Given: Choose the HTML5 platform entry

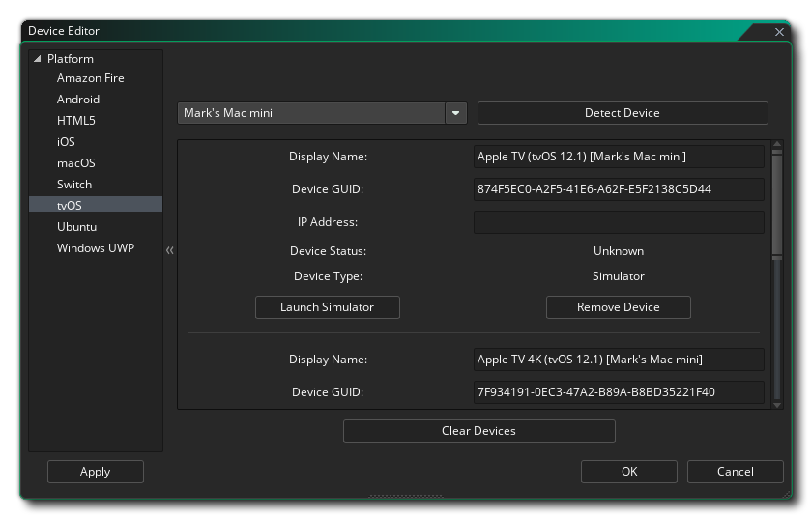Looking at the screenshot, I should (75, 121).
